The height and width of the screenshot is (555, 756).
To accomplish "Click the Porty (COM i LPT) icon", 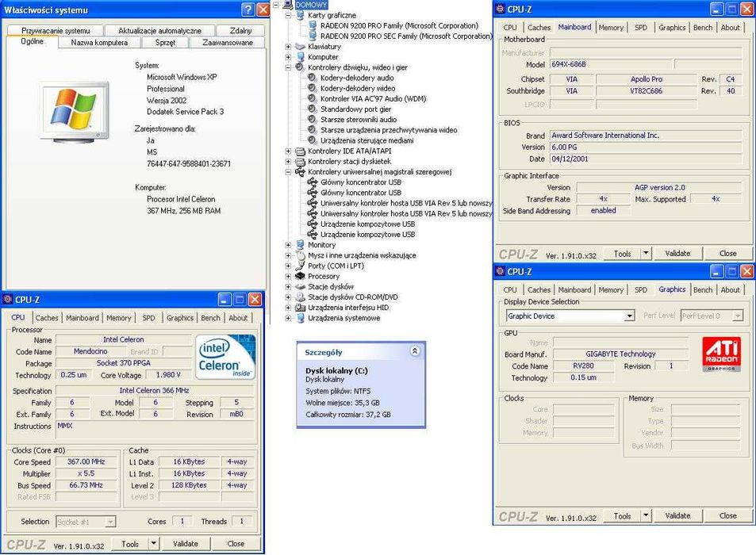I will coord(300,266).
